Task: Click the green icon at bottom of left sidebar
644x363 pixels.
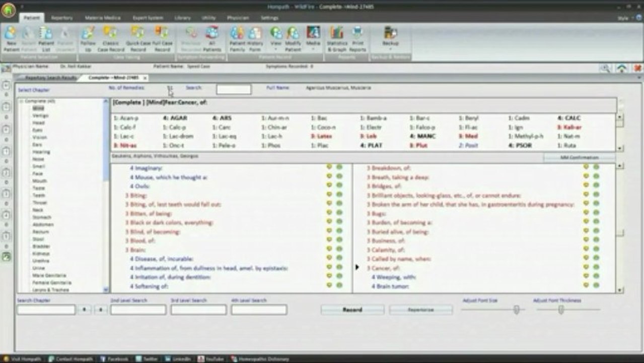Action: 6,257
